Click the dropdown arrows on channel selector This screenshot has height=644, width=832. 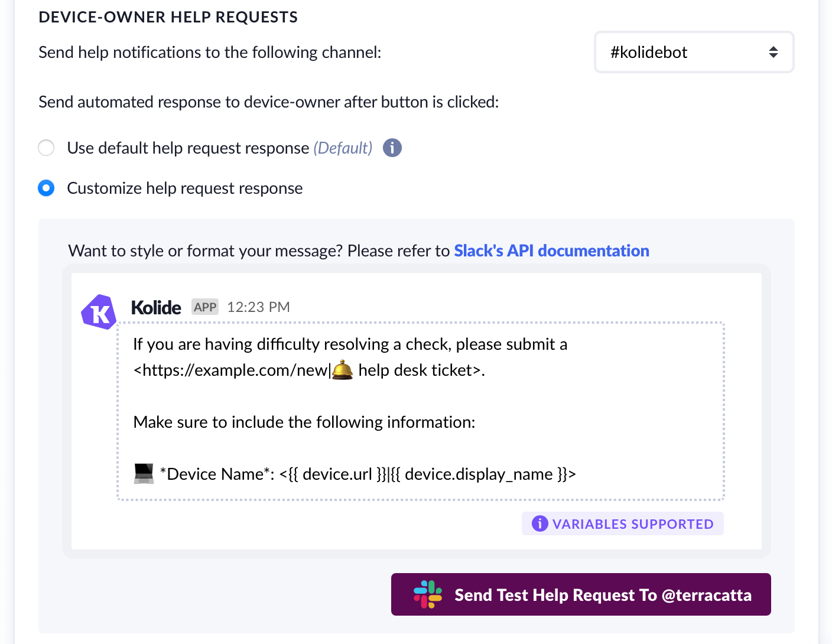tap(773, 52)
